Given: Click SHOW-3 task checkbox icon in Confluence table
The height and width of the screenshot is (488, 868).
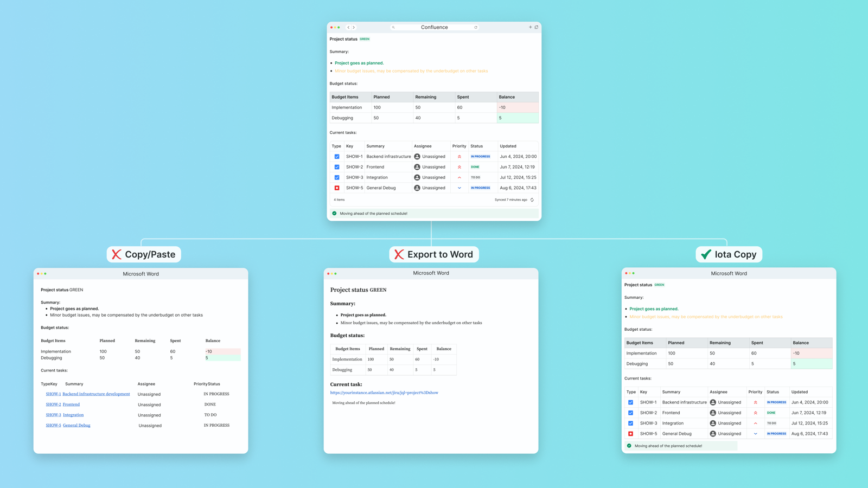Looking at the screenshot, I should pyautogui.click(x=337, y=177).
